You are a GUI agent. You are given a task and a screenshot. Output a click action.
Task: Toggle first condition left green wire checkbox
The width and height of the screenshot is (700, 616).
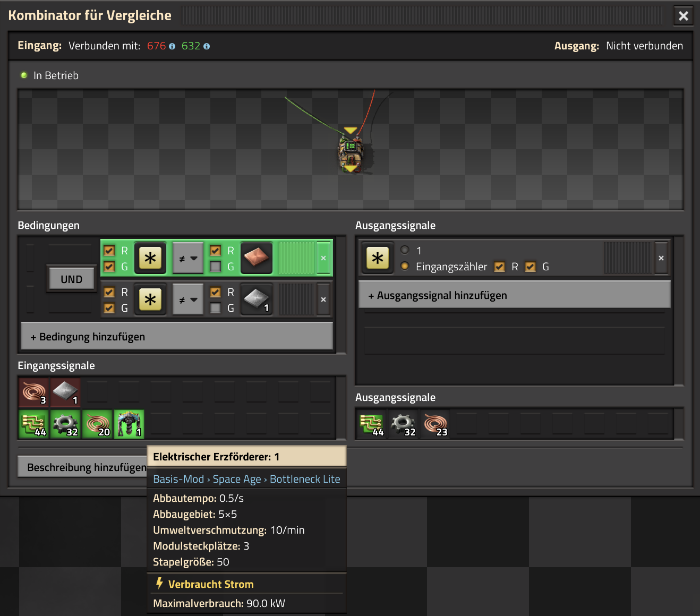pos(109,267)
